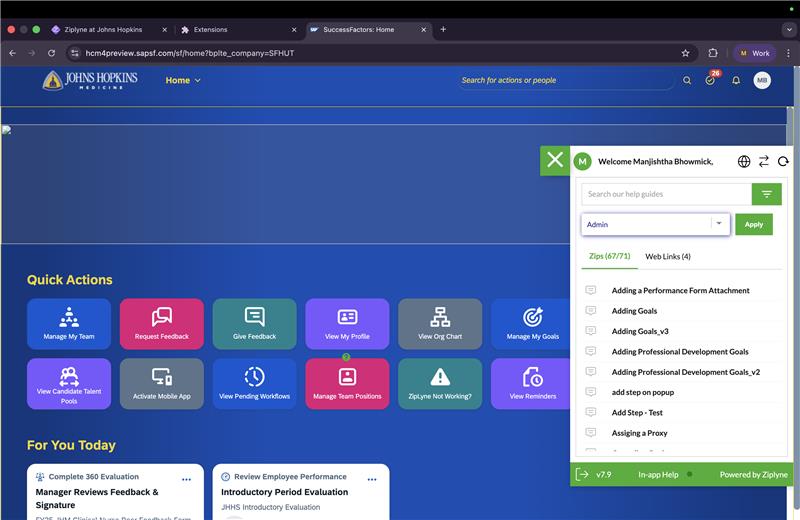
Task: Open the Assiging a Proxy guide
Action: (639, 433)
